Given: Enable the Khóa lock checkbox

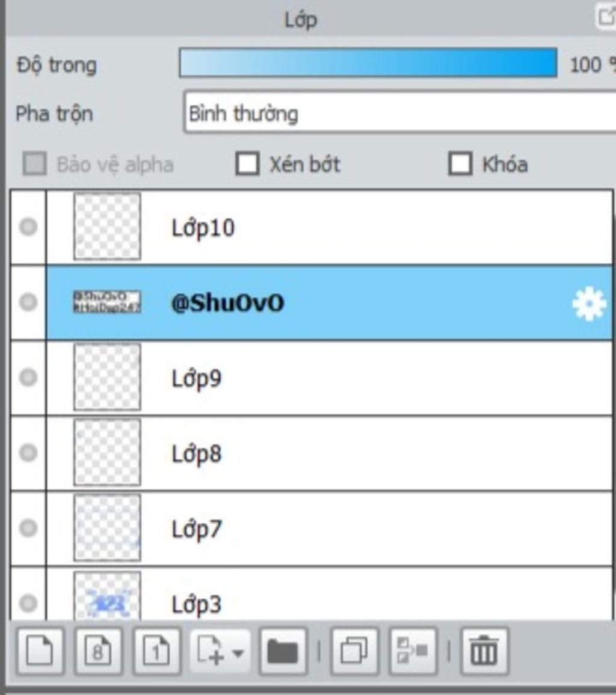Looking at the screenshot, I should (460, 164).
